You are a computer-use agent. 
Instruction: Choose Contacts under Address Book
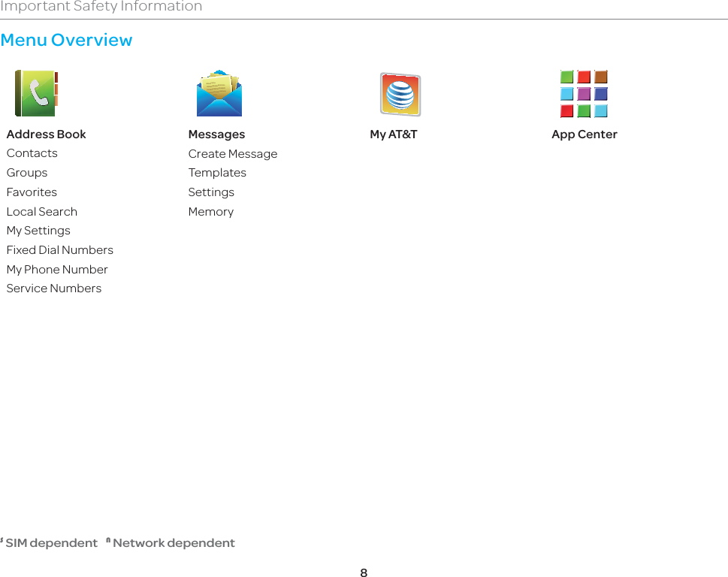tap(32, 153)
